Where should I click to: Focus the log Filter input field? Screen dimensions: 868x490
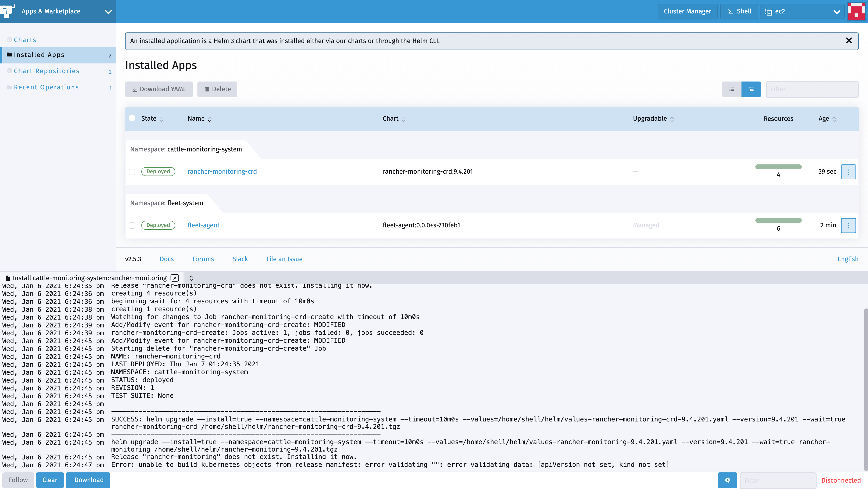click(778, 480)
